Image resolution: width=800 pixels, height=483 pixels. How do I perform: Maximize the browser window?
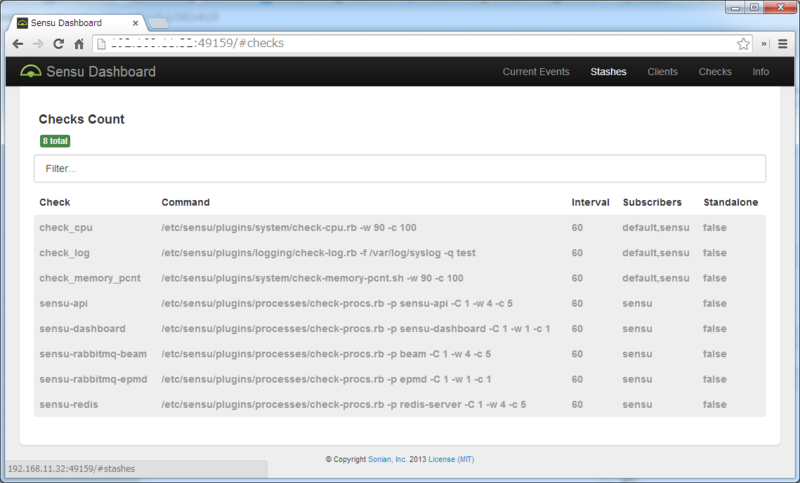754,7
